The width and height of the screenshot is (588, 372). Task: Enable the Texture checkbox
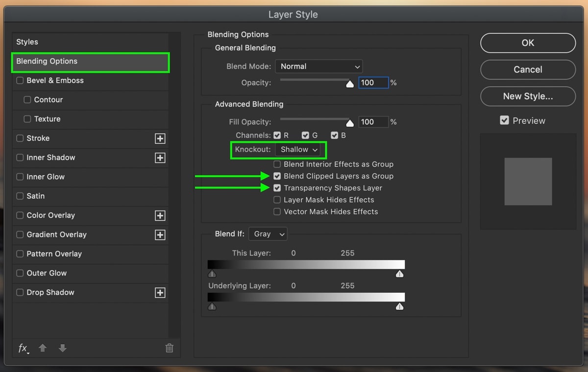27,119
